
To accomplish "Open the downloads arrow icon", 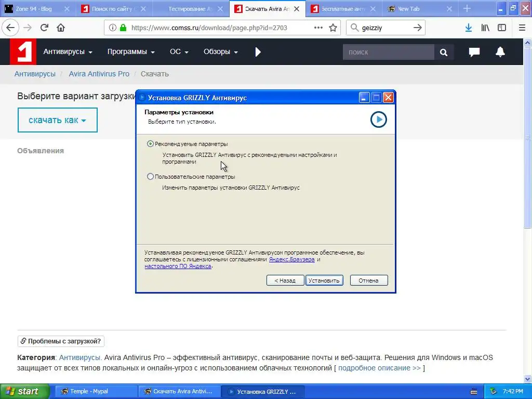I will (469, 28).
